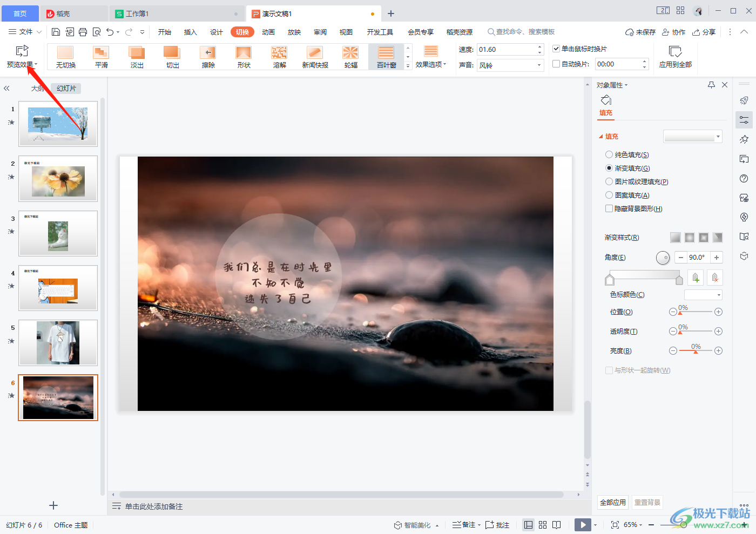
Task: Toggle 隐藏背景图形 checkbox
Action: click(x=609, y=208)
